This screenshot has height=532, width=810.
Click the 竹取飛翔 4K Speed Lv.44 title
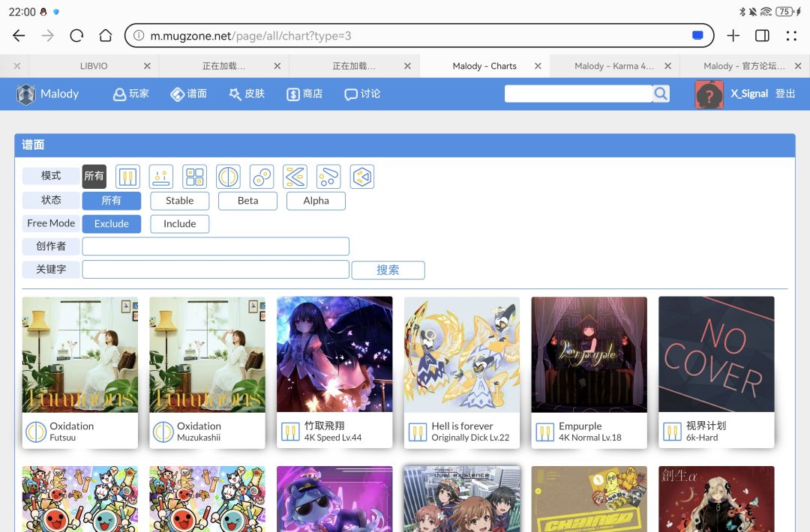pos(333,432)
